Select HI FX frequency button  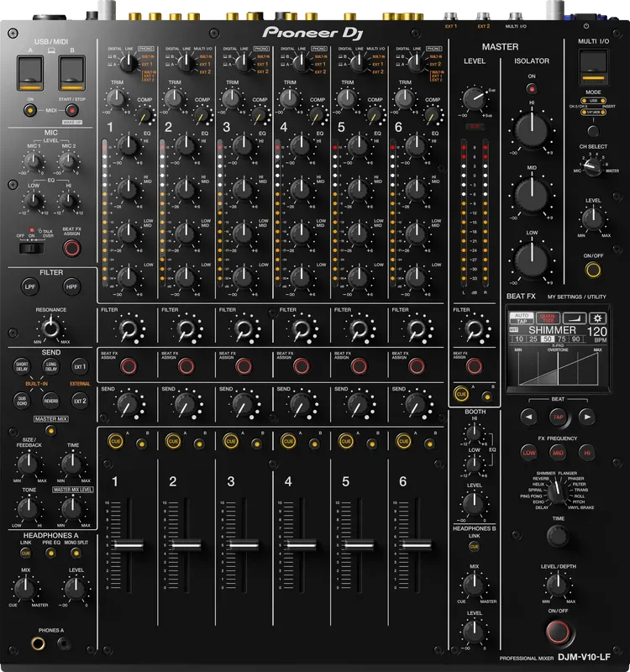tap(587, 453)
